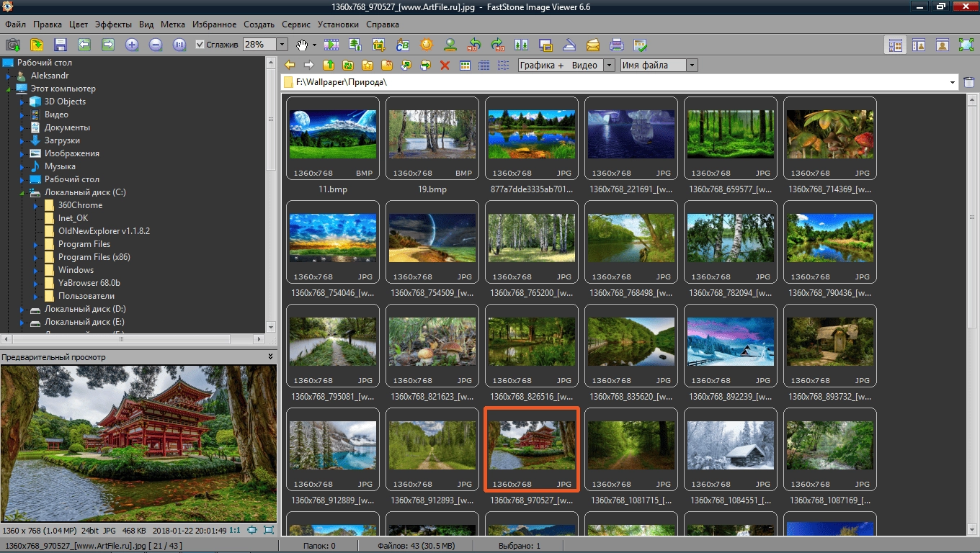Switch to list view icon
This screenshot has width=980, height=553.
504,65
